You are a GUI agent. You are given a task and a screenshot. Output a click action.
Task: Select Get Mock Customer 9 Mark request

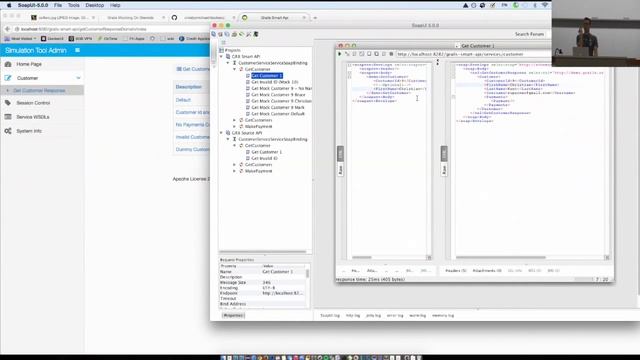tap(278, 107)
